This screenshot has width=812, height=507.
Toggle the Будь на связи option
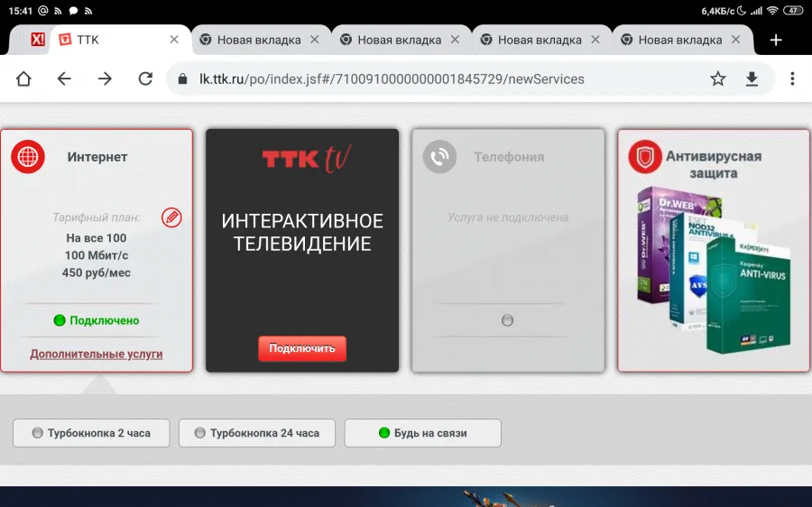coord(422,433)
